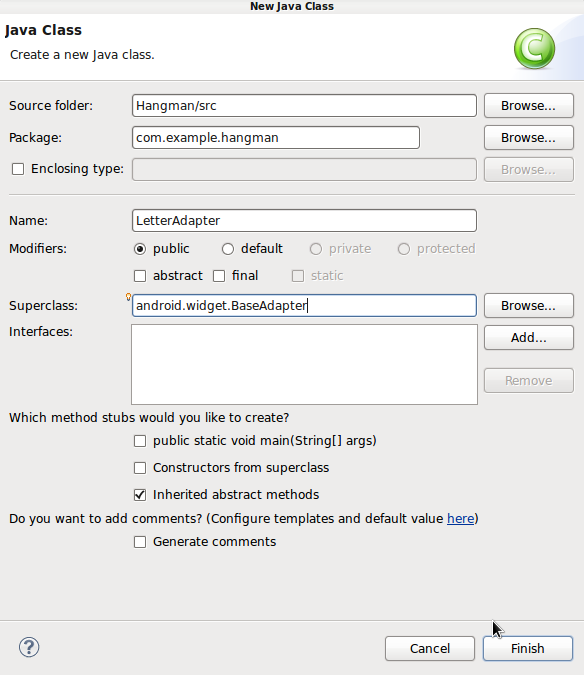Click Finish to create the class

click(528, 648)
